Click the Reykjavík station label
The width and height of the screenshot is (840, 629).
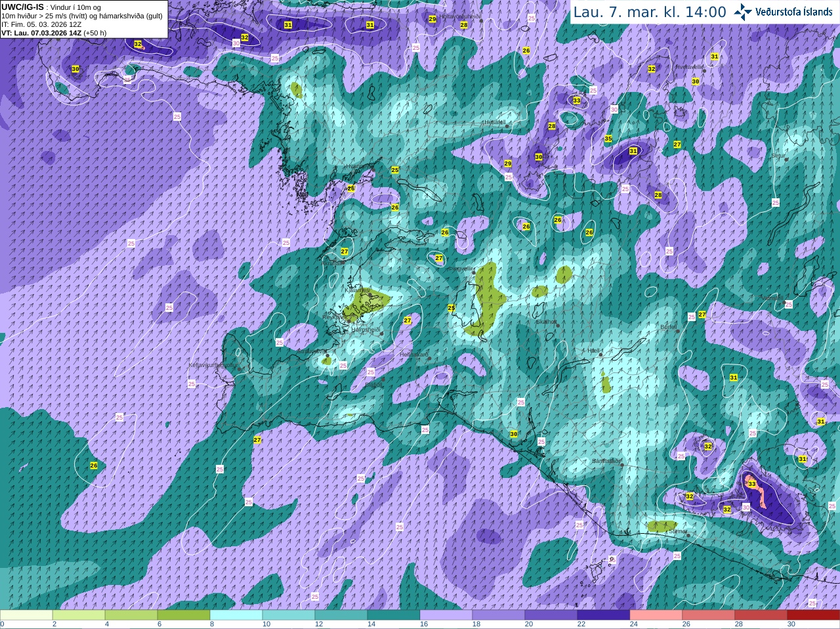(334, 317)
